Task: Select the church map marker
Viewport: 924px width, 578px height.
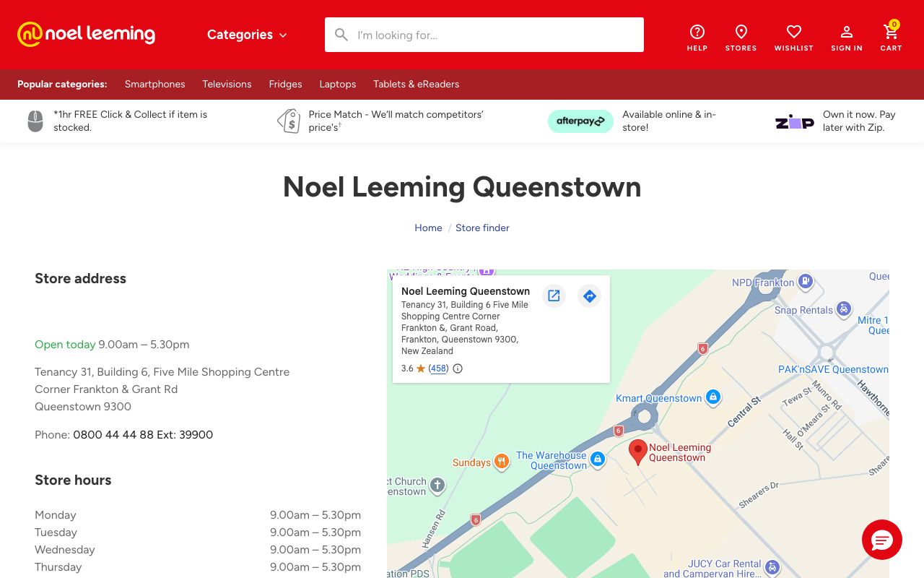Action: coord(437,485)
